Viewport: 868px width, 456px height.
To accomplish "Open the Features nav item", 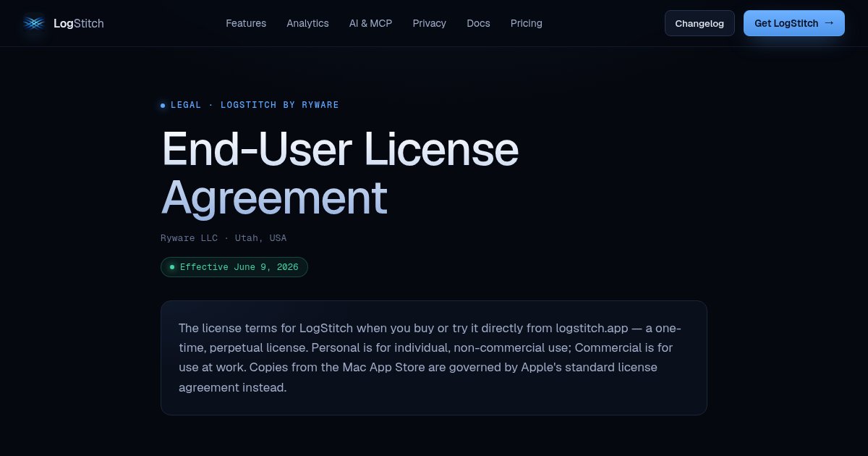I will pyautogui.click(x=246, y=23).
